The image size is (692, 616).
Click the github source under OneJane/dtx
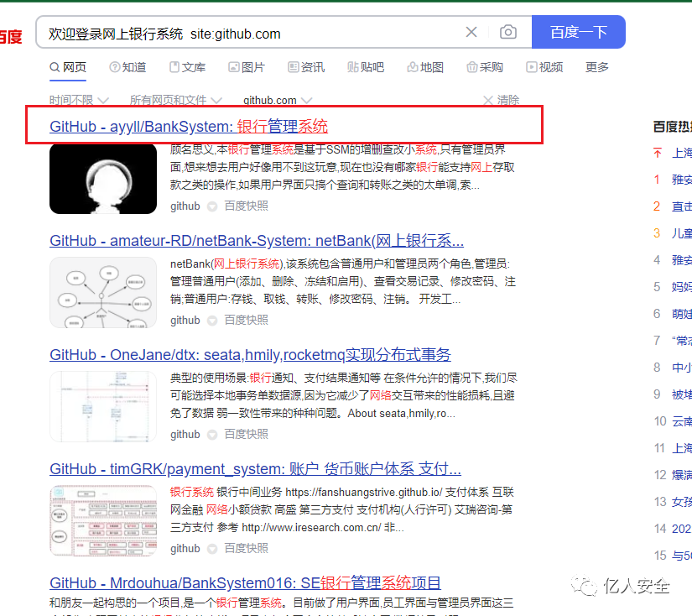(185, 434)
